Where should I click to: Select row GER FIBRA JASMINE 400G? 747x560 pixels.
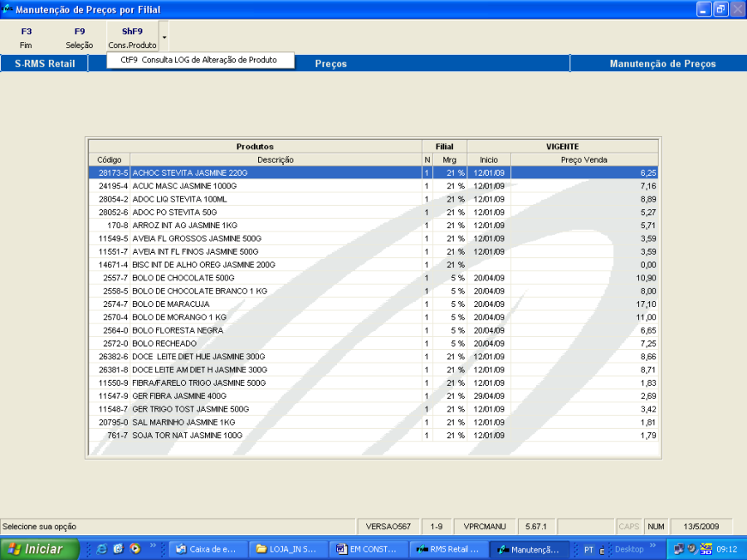(373, 397)
